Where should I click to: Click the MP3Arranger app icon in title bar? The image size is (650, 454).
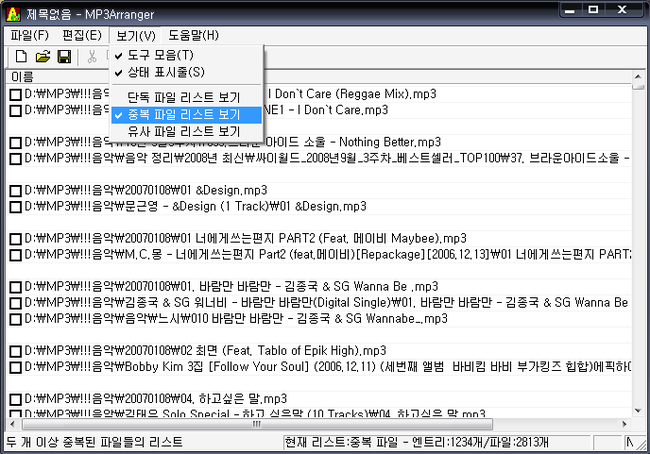click(x=13, y=14)
